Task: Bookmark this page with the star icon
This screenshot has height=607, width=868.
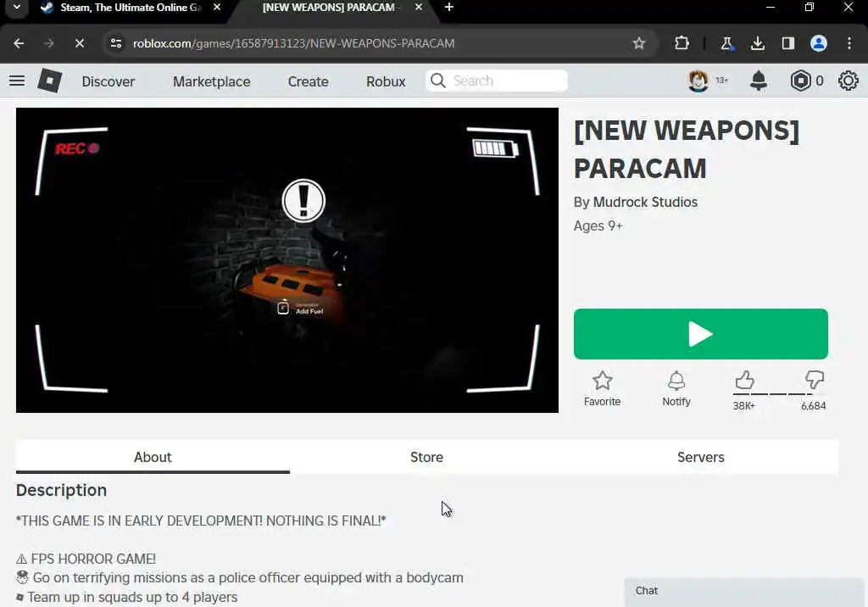Action: [639, 43]
